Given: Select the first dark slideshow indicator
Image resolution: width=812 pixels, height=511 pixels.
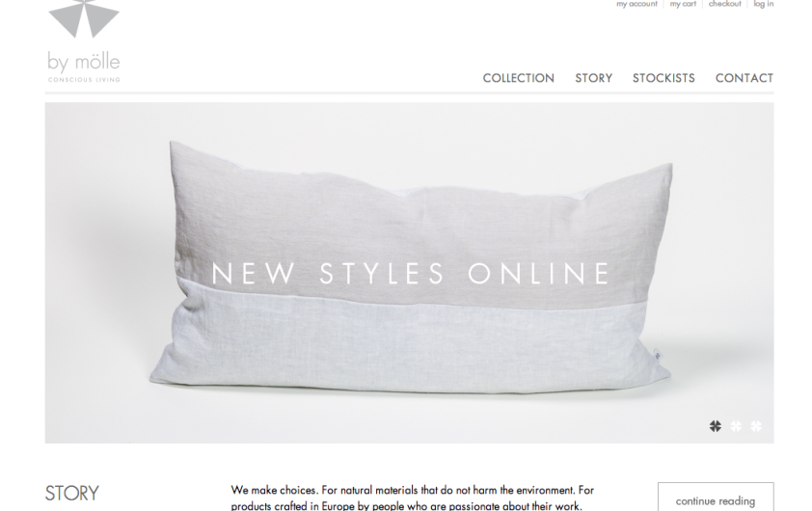Looking at the screenshot, I should point(716,426).
